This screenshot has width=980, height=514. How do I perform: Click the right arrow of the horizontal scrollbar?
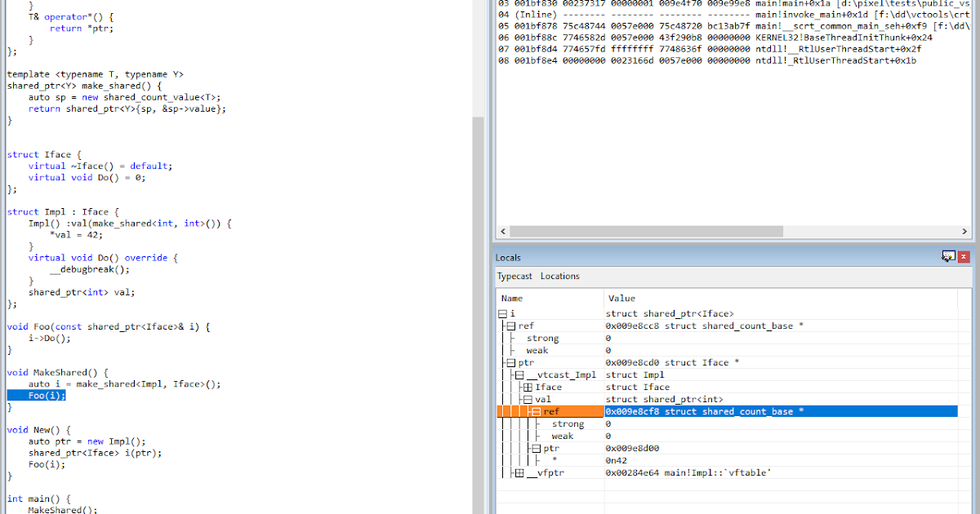964,231
